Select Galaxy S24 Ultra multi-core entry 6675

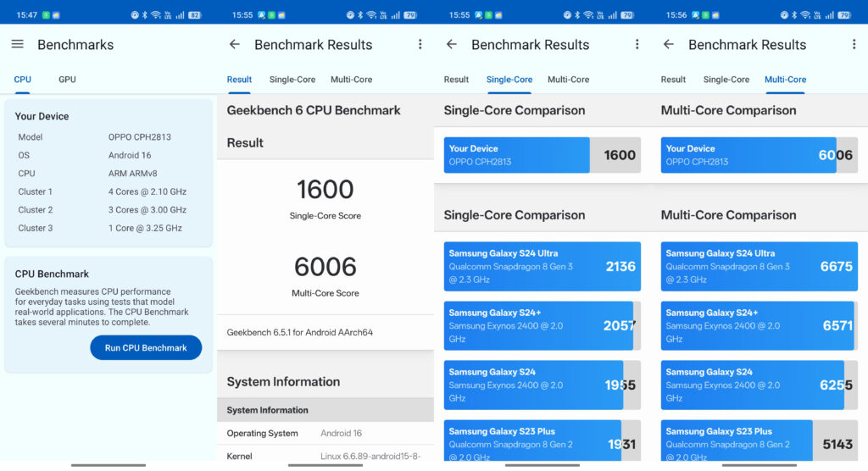pos(759,266)
